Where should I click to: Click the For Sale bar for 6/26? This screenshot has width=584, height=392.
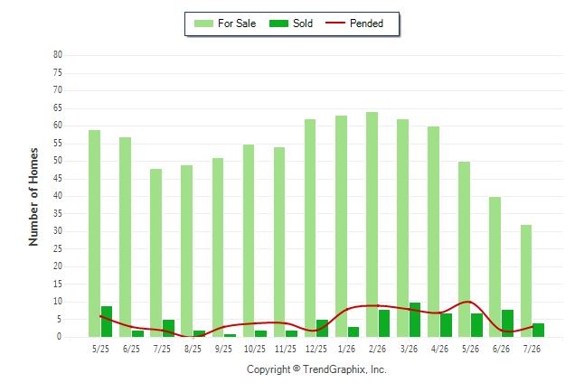click(495, 267)
